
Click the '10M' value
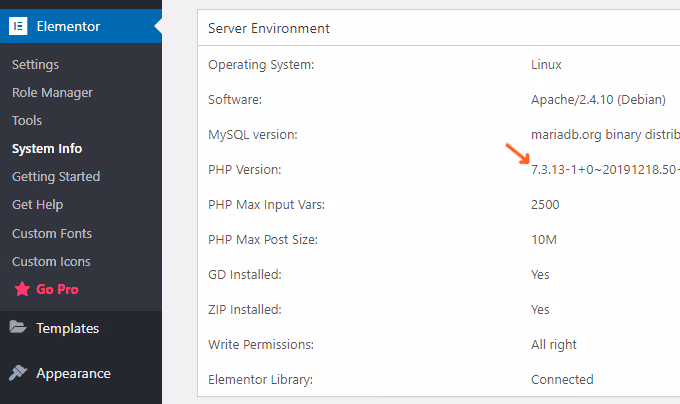click(544, 239)
